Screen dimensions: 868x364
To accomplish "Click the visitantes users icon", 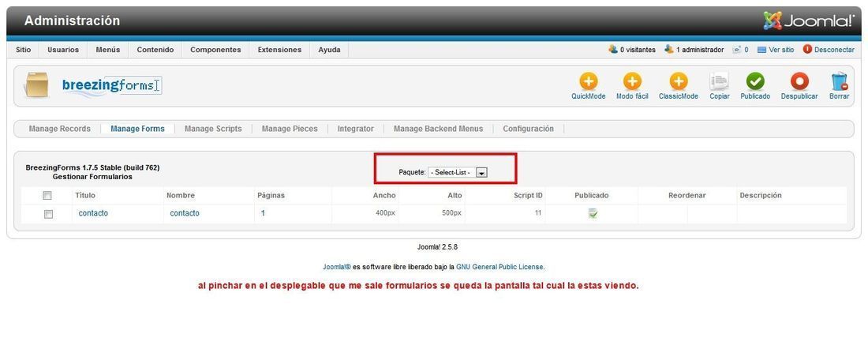I will pos(613,49).
